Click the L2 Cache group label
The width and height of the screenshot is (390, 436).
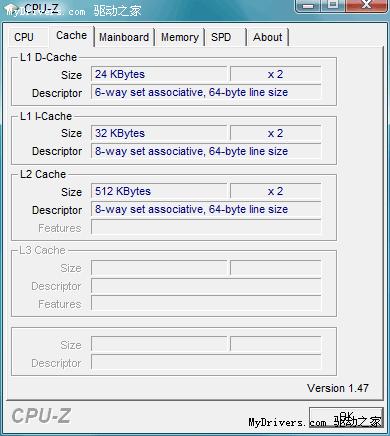tap(43, 174)
